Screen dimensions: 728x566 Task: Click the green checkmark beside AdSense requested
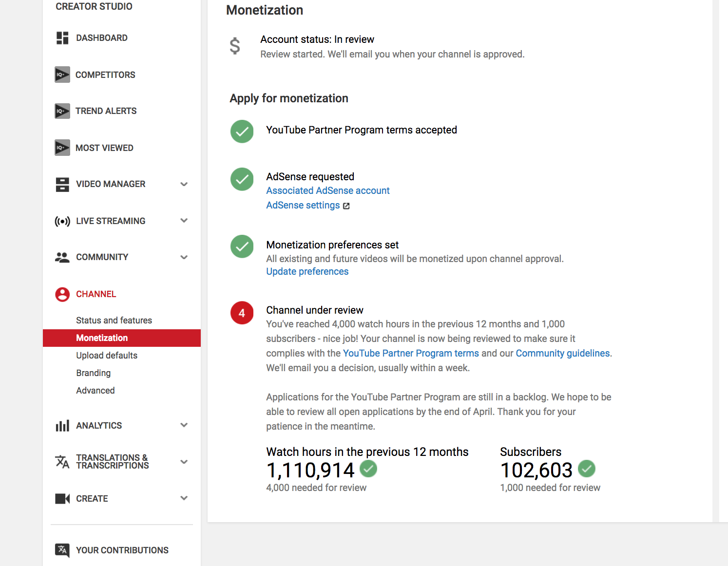tap(242, 179)
